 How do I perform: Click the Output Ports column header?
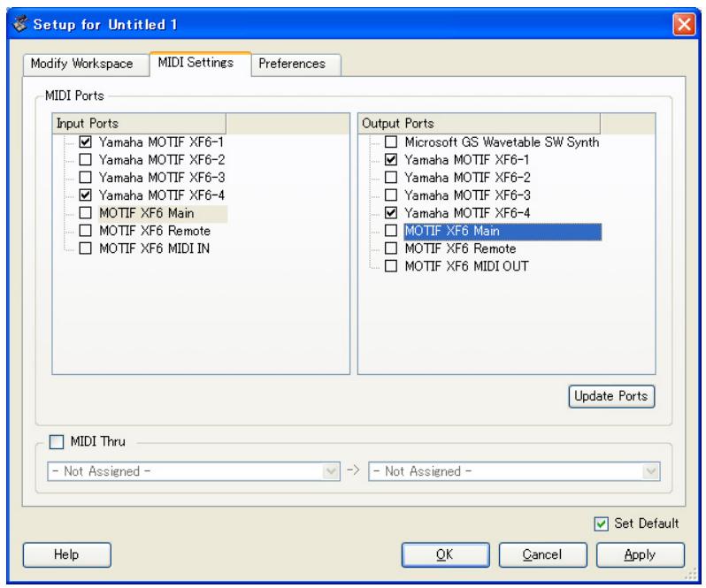click(480, 124)
